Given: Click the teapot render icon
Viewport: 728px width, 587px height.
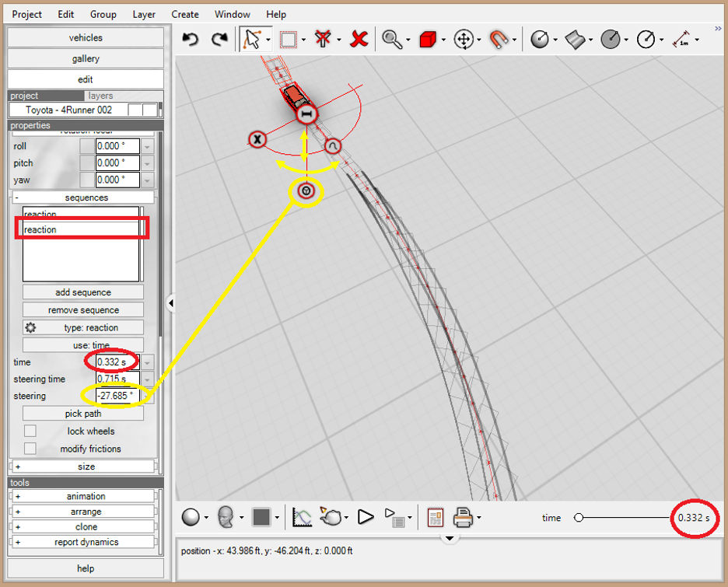Looking at the screenshot, I should pyautogui.click(x=331, y=516).
